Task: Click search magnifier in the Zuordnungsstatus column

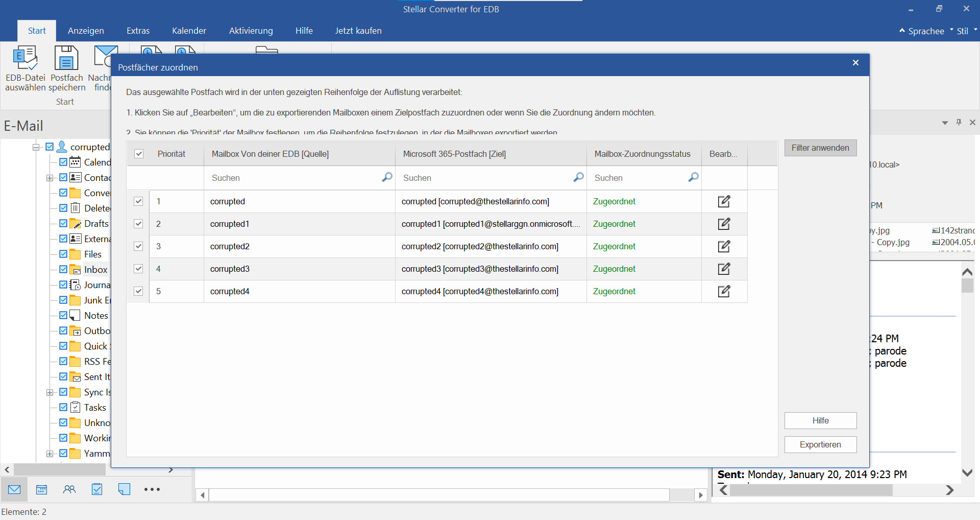Action: pos(693,177)
